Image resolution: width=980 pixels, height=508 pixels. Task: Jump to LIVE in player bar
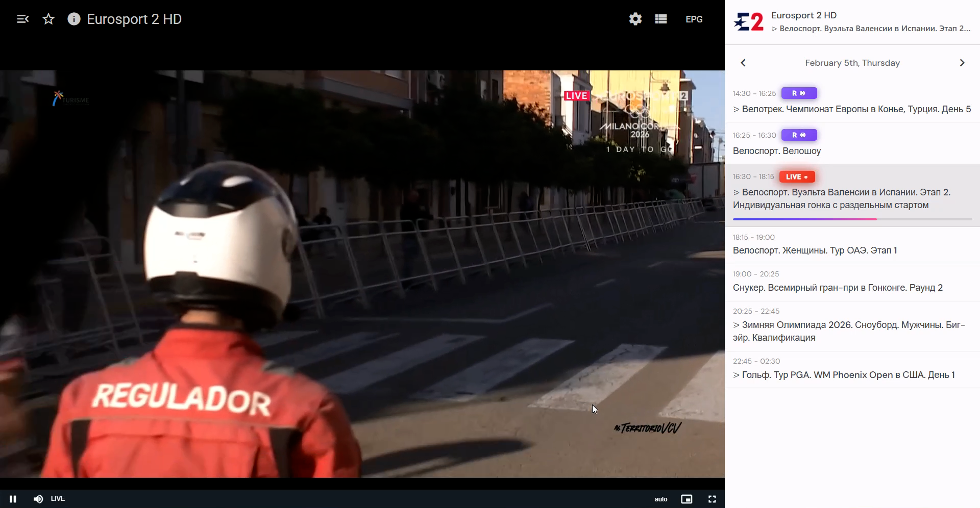[x=58, y=498]
